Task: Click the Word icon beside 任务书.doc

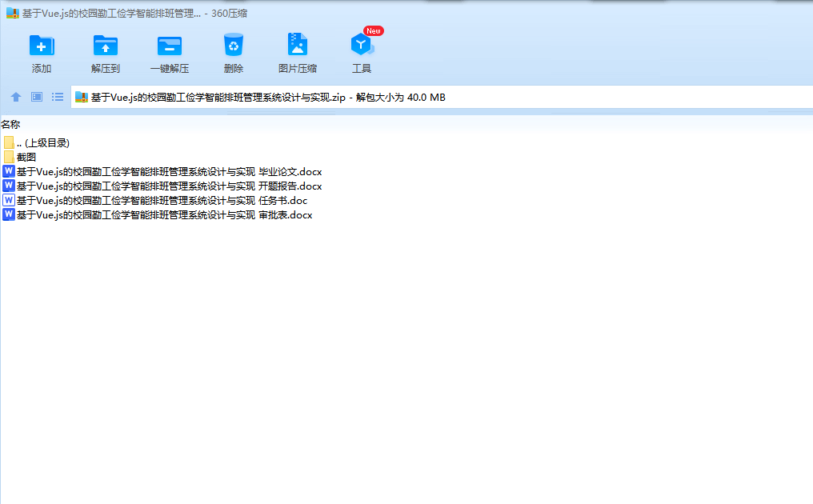Action: (8, 200)
